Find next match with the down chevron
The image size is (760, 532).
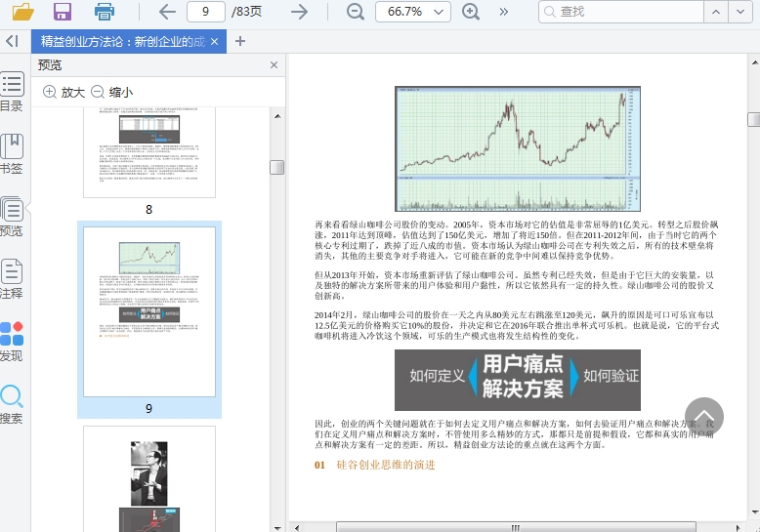coord(740,11)
